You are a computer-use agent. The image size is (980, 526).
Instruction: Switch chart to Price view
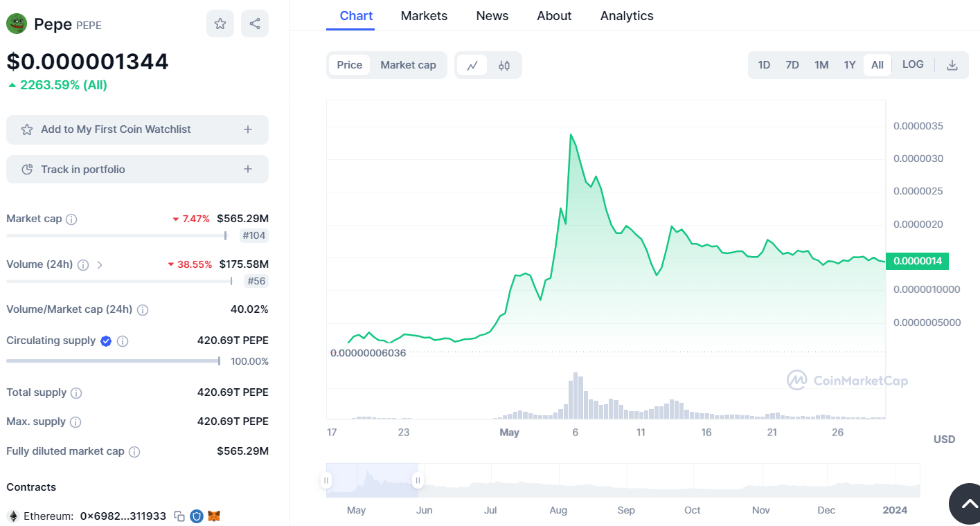tap(350, 65)
